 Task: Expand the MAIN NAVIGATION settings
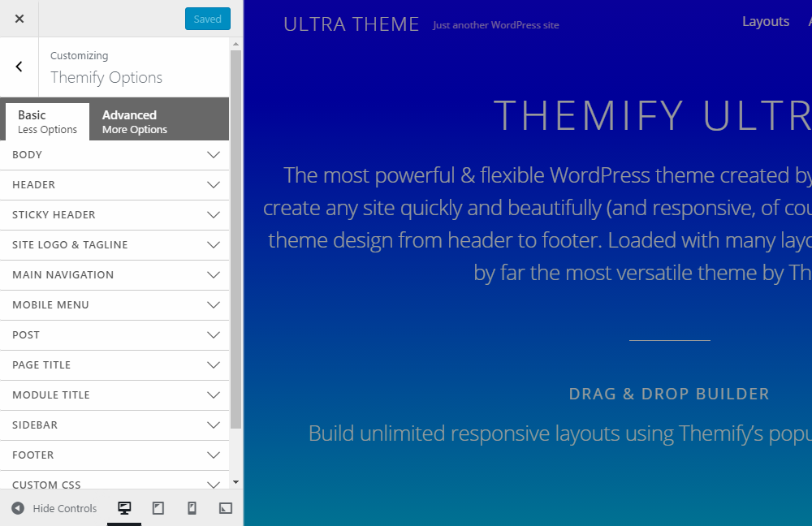(x=114, y=275)
